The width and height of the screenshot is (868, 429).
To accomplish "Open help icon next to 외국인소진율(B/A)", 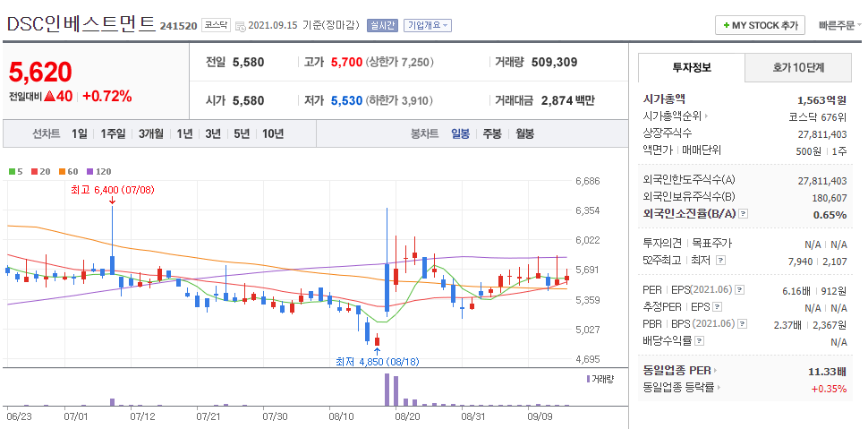I will pyautogui.click(x=744, y=213).
